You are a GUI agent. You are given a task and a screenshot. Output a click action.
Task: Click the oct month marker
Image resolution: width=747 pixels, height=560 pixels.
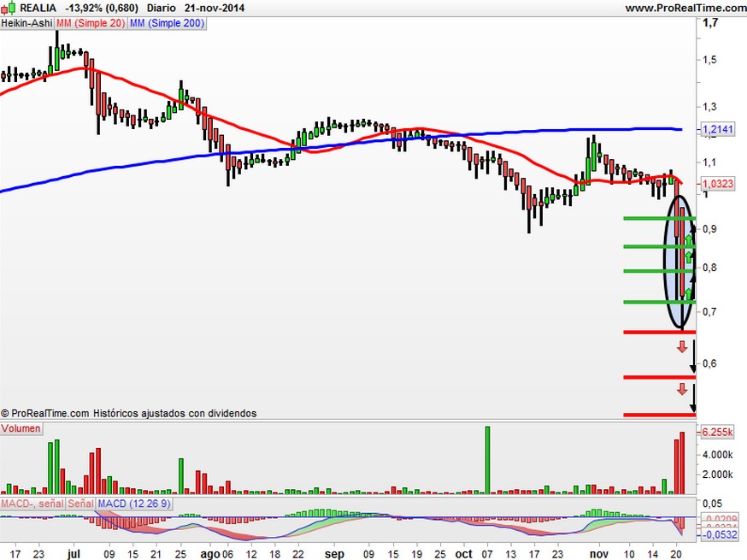click(x=463, y=554)
